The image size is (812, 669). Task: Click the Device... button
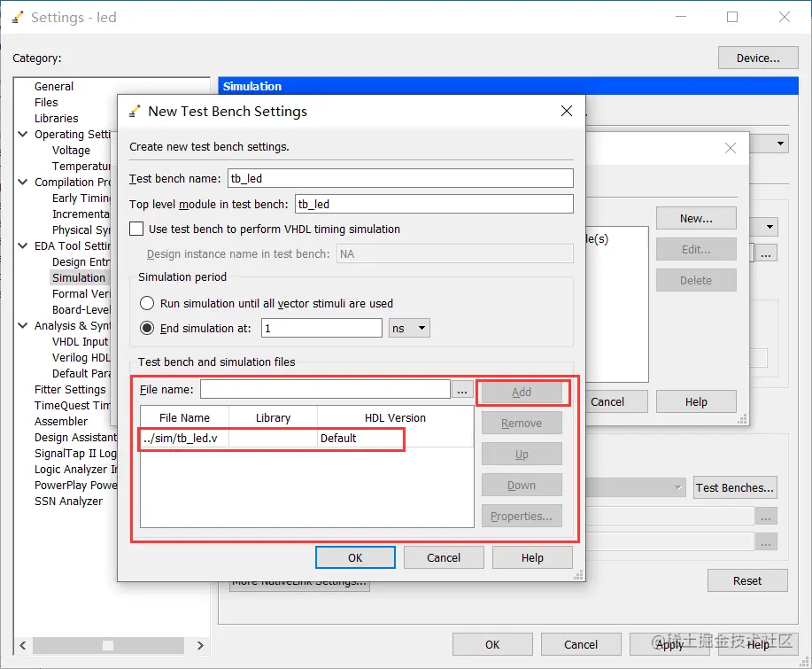click(758, 58)
